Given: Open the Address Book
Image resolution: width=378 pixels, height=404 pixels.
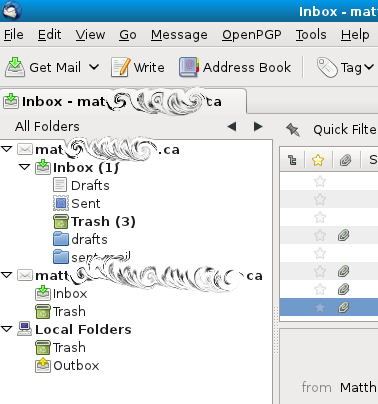Looking at the screenshot, I should click(235, 67).
